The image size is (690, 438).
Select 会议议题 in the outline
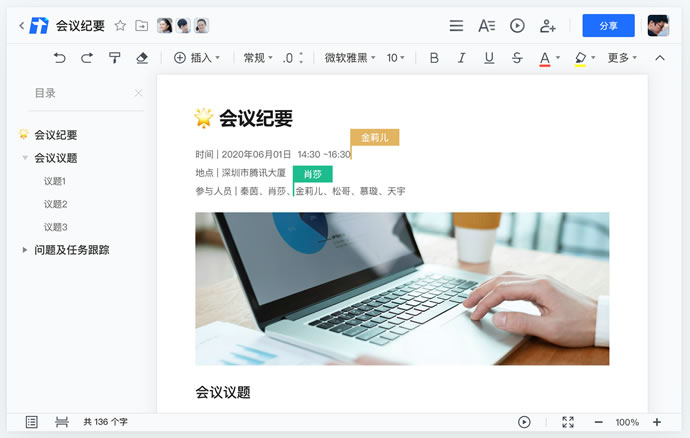point(55,158)
